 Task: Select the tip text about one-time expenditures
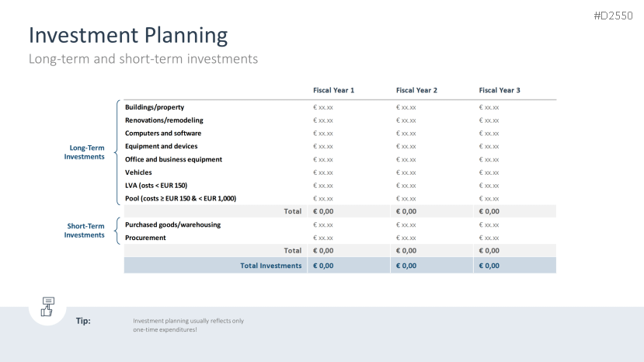click(x=188, y=325)
